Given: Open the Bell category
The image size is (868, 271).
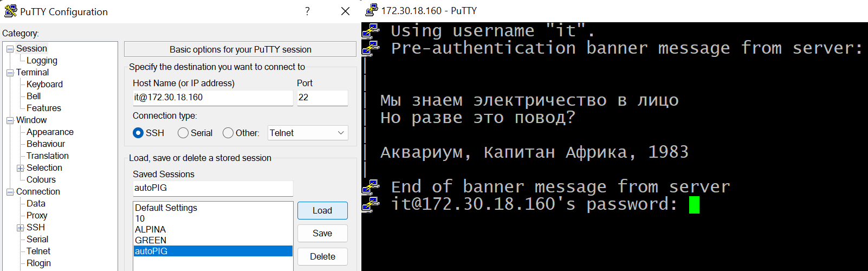Looking at the screenshot, I should click(34, 96).
